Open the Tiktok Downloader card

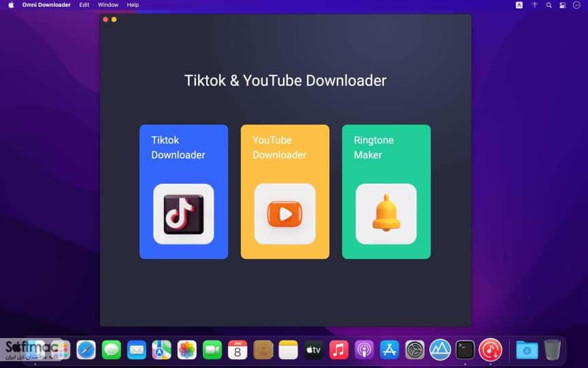click(184, 191)
